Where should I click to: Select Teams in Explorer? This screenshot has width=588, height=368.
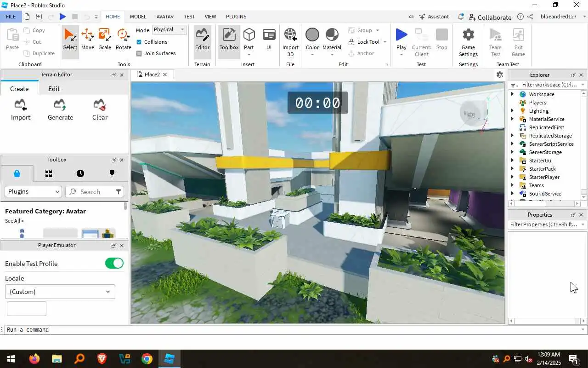pos(536,185)
